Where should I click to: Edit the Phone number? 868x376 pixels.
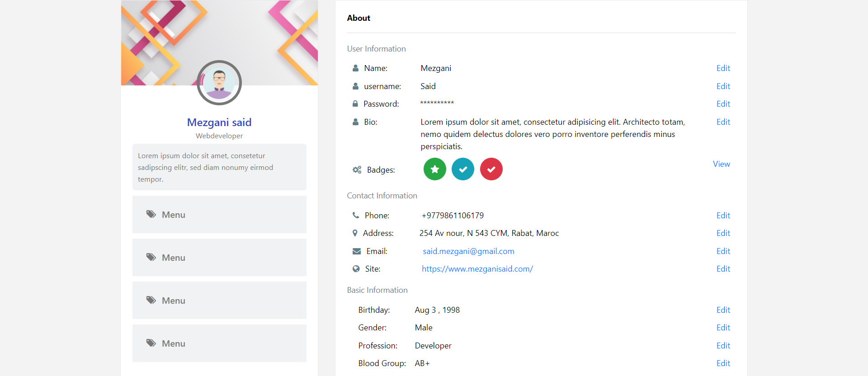point(723,215)
